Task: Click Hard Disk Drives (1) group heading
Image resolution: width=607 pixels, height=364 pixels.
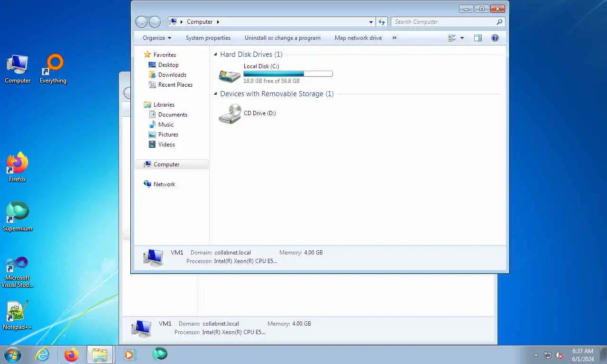Action: click(x=251, y=55)
